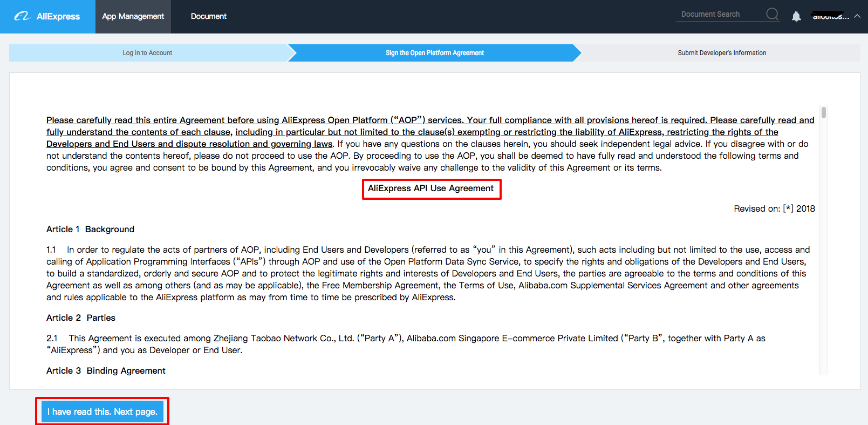The height and width of the screenshot is (425, 868).
Task: Open the Document tab
Action: [x=209, y=16]
